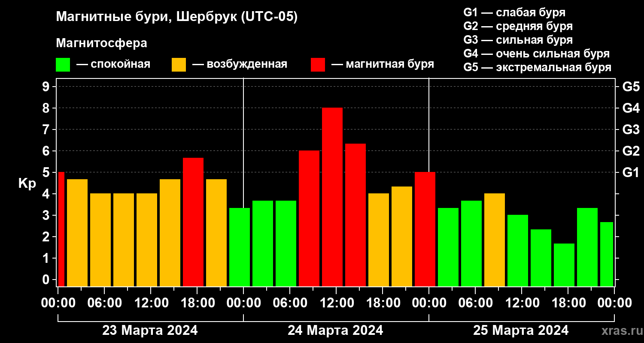Viewport: 644px width, 343px height.
Task: Click the '— возбужденная' legend label
Action: (240, 64)
